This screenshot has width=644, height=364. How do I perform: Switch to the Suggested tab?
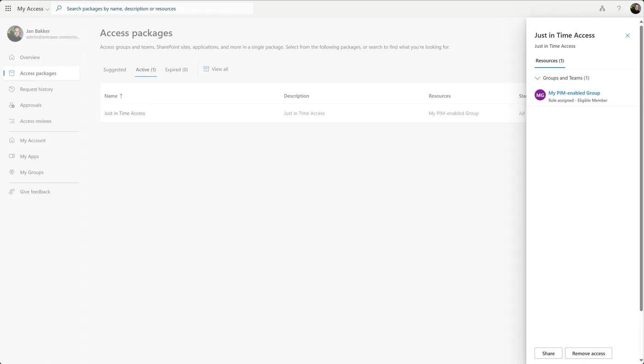(115, 69)
